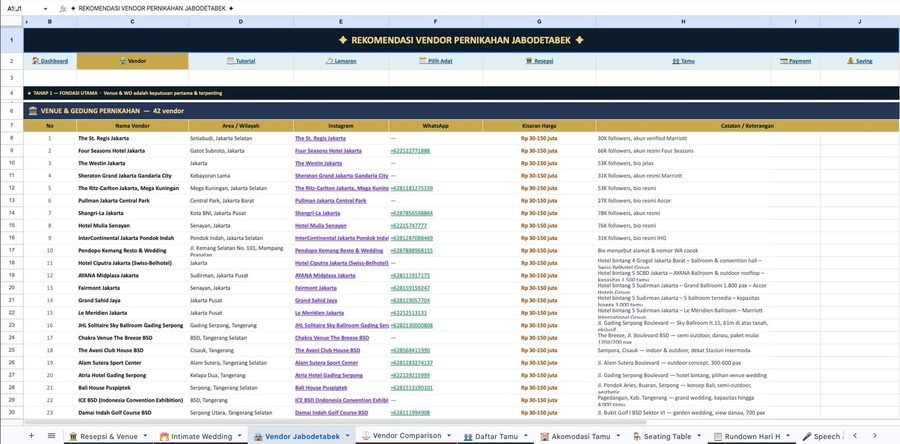Screen dimensions: 900x444
Task: Switch to the Seating Table sheet tab
Action: (x=666, y=436)
